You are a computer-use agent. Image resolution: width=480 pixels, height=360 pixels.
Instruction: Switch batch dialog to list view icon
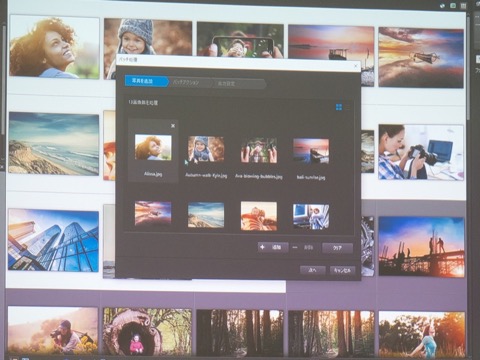[x=348, y=108]
